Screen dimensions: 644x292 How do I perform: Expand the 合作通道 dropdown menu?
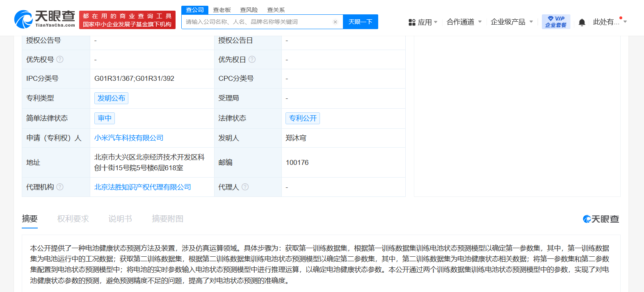(464, 22)
